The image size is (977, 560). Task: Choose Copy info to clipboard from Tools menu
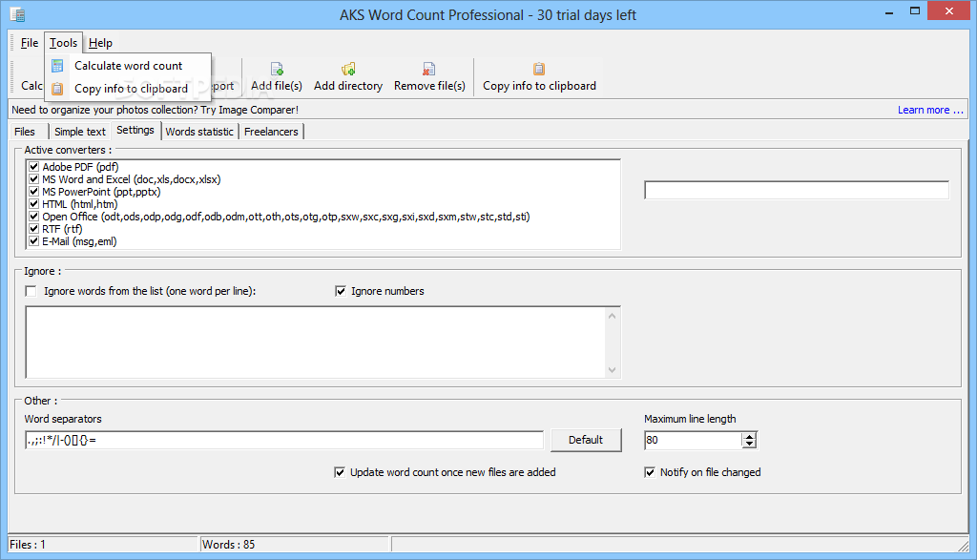(129, 89)
